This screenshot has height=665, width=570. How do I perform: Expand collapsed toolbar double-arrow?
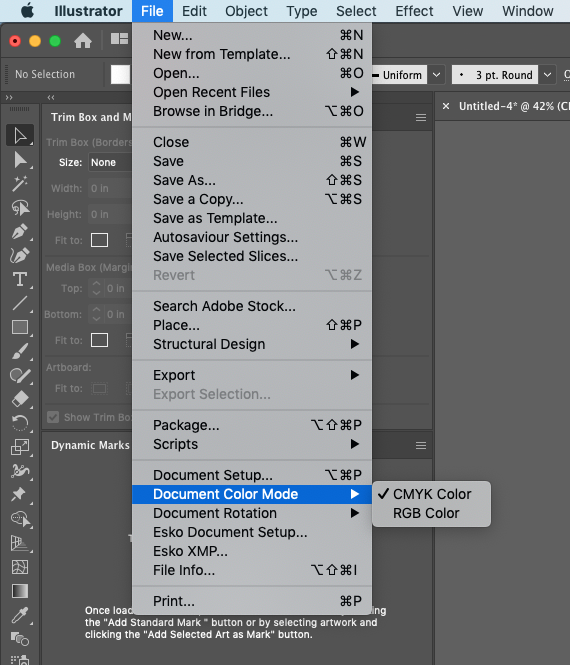point(9,98)
